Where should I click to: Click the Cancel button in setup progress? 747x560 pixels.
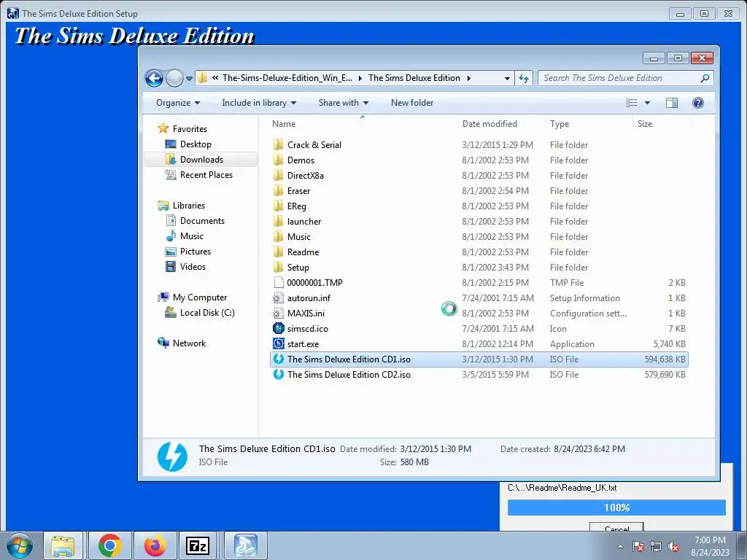tap(616, 527)
